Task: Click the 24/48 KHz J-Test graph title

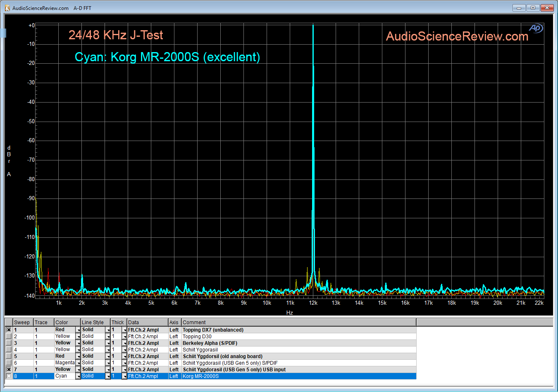Action: tap(116, 35)
